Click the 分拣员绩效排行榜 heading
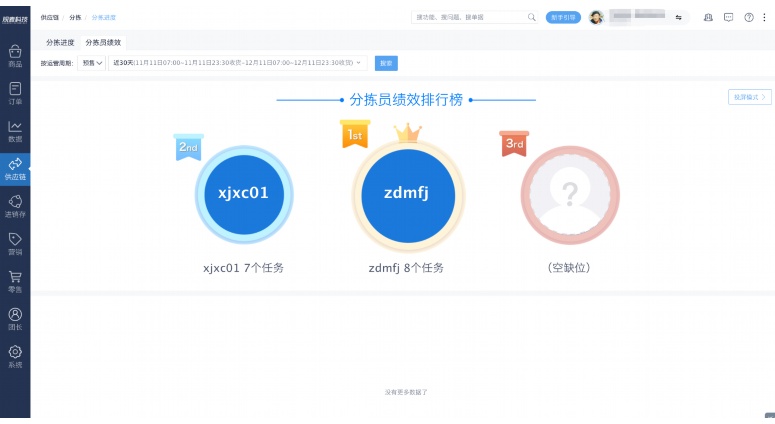The width and height of the screenshot is (775, 424). (406, 100)
